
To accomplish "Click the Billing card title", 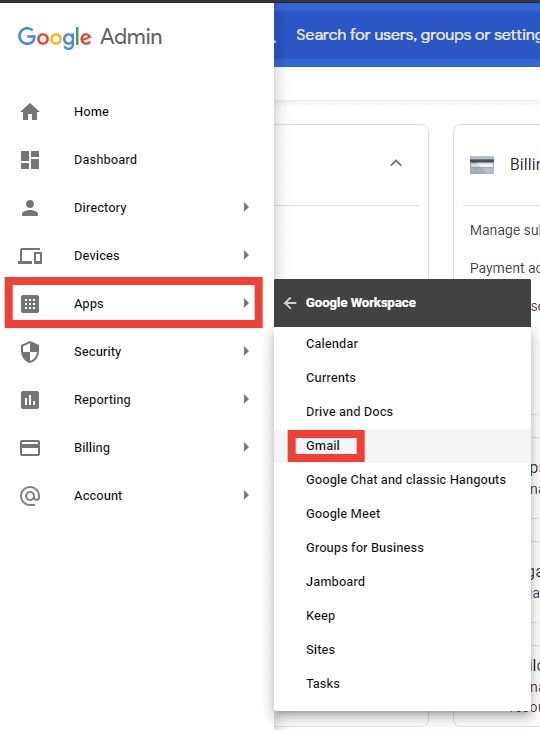I will 525,164.
